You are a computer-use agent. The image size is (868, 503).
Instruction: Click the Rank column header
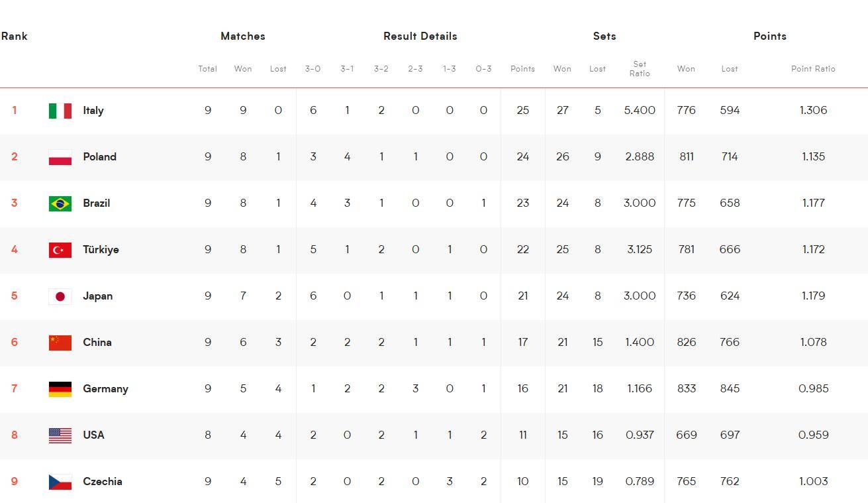[14, 36]
